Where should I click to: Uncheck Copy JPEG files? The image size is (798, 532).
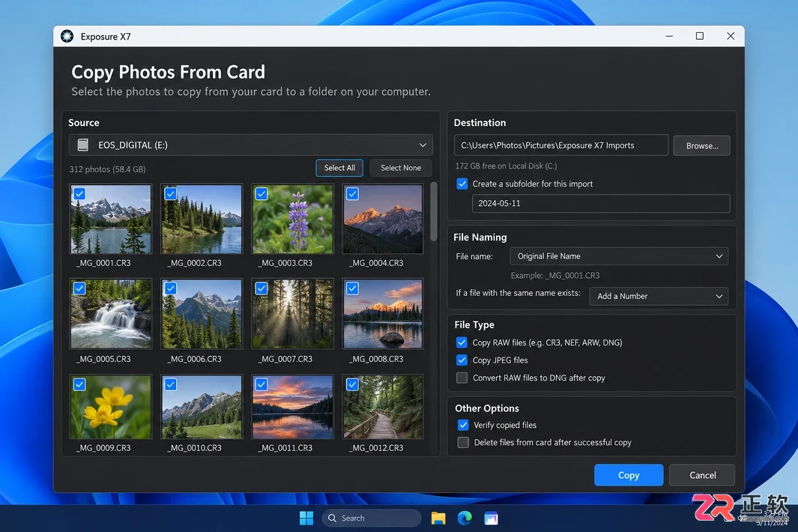pos(462,360)
